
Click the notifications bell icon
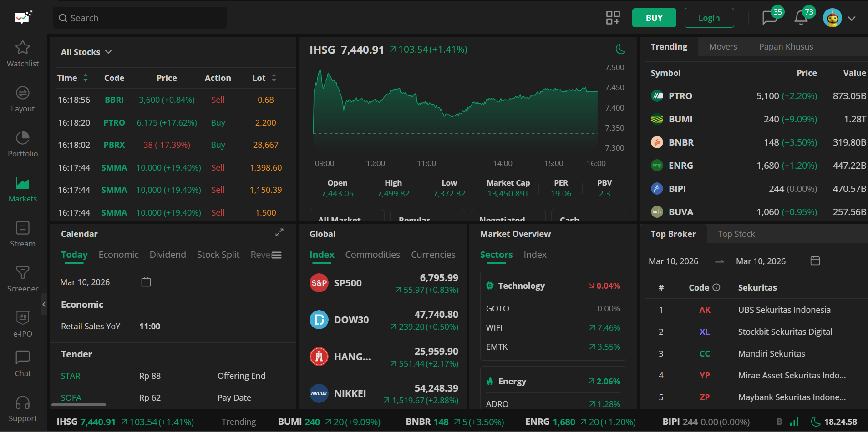[801, 18]
